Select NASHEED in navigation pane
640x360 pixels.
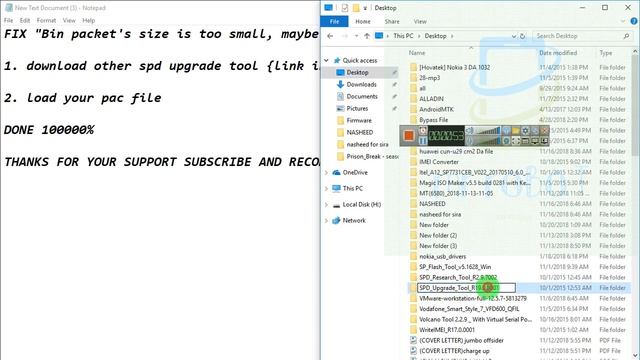click(x=360, y=132)
